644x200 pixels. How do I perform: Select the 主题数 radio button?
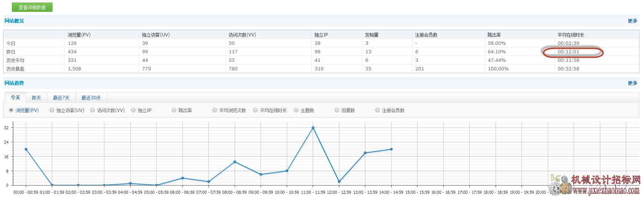coord(296,110)
